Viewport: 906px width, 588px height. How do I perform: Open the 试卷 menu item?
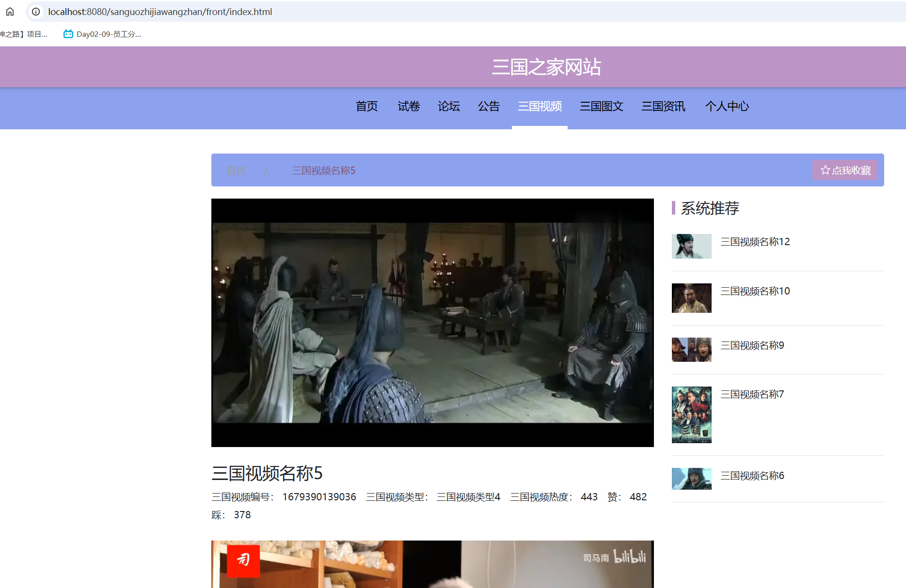click(x=409, y=106)
